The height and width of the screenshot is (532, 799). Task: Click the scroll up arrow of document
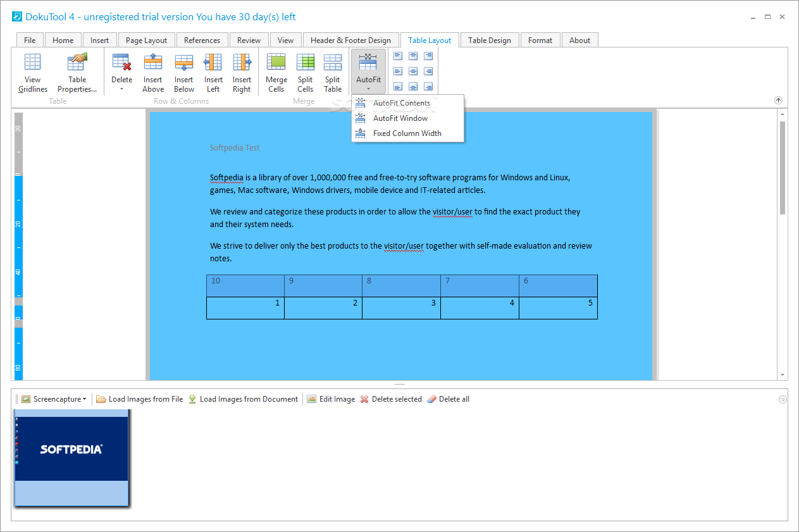tap(783, 114)
